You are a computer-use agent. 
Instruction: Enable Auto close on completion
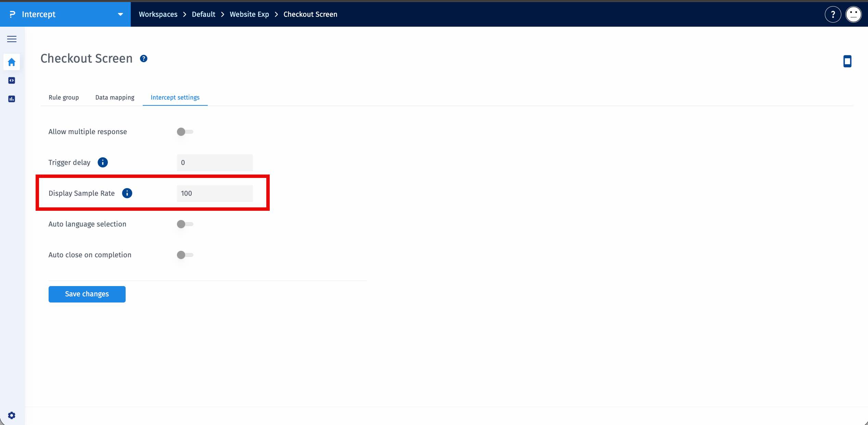pyautogui.click(x=185, y=255)
